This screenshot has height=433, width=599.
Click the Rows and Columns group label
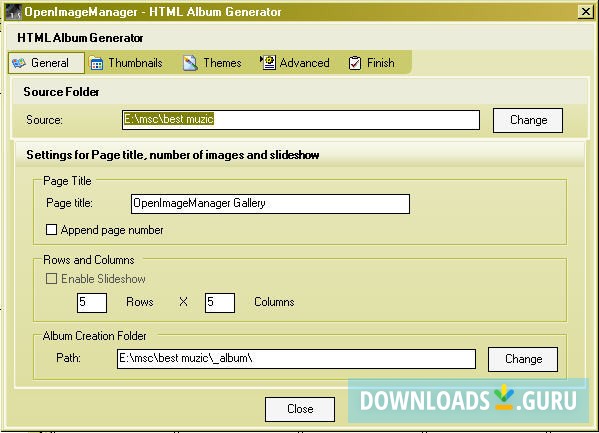pyautogui.click(x=89, y=260)
